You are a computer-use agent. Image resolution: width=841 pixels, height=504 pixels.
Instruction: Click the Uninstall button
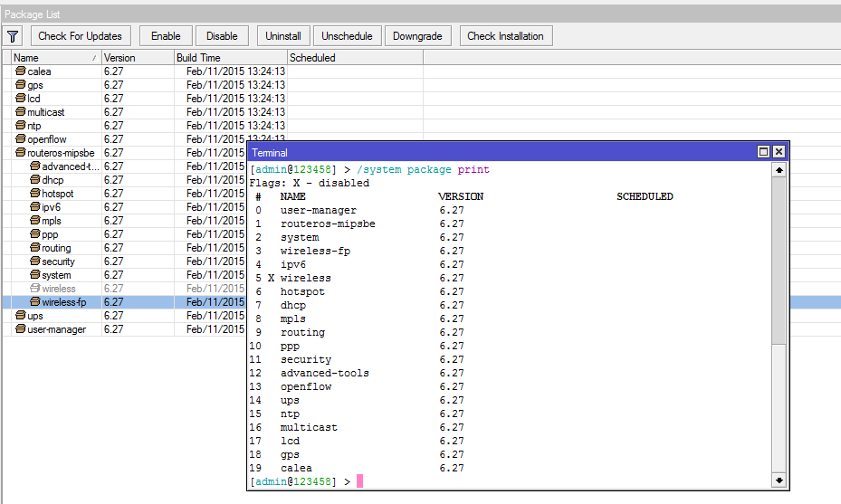(283, 36)
